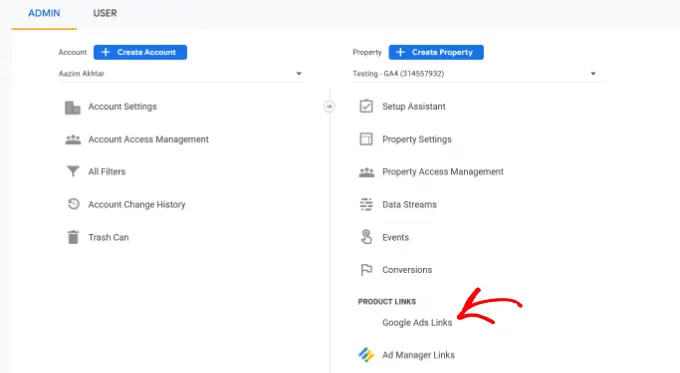
Task: Open the Events link
Action: (396, 237)
